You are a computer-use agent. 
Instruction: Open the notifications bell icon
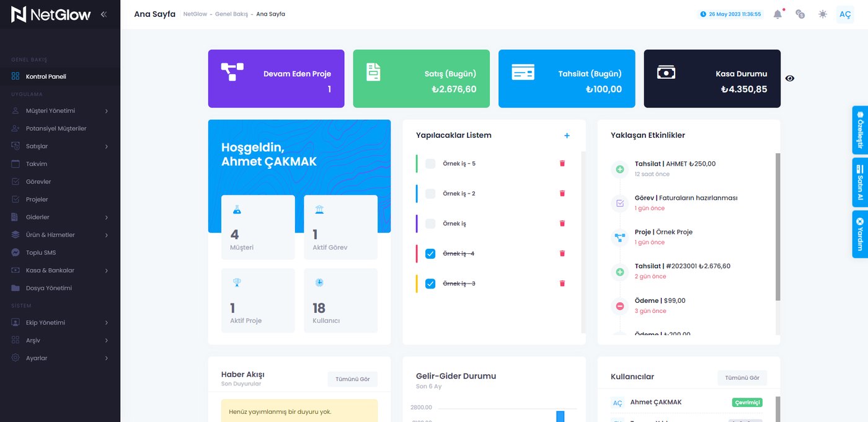point(777,14)
